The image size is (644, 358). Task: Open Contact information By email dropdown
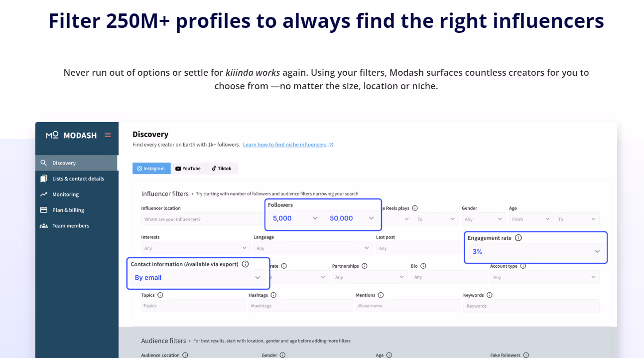click(198, 278)
